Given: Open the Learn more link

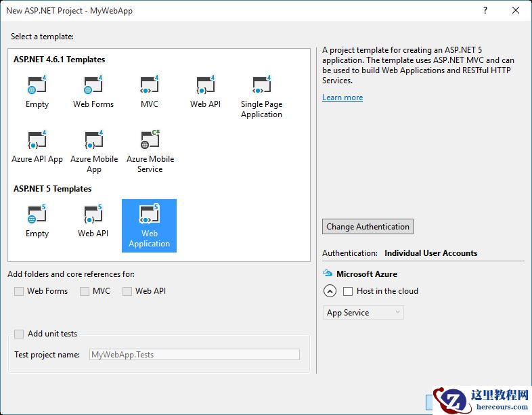Looking at the screenshot, I should click(x=342, y=97).
